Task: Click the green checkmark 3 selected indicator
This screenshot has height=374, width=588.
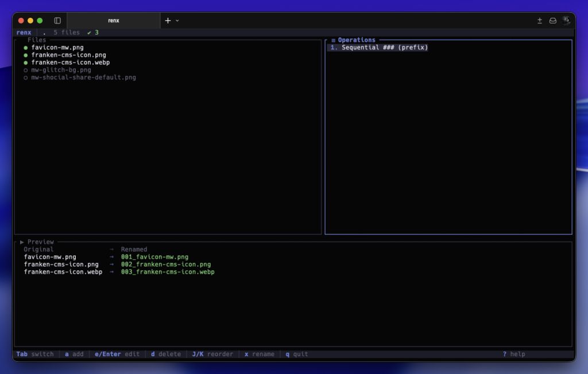Action: pos(93,33)
